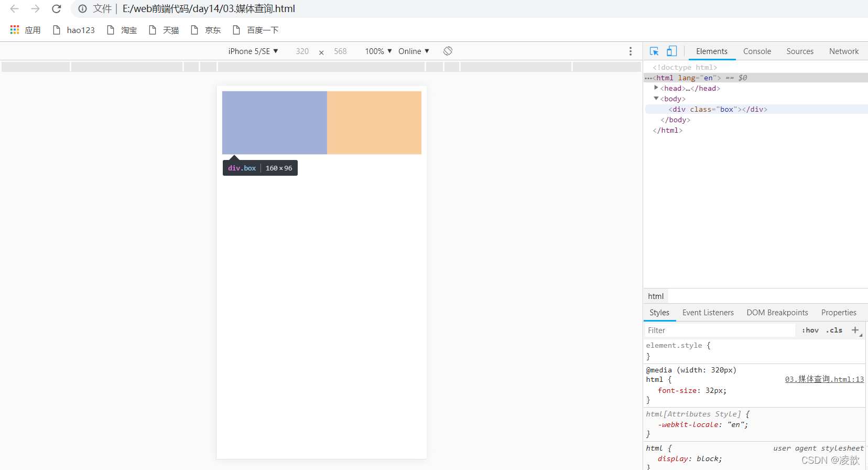Open the 03.媒体查询.html:13 source link

pyautogui.click(x=824, y=379)
